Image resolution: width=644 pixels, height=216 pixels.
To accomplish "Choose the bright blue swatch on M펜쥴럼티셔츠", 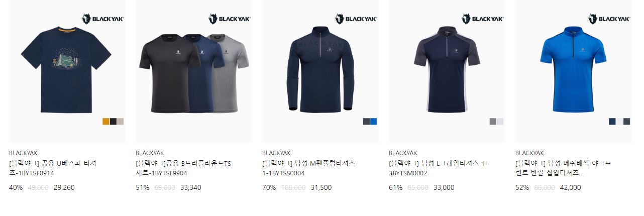I will tap(373, 122).
